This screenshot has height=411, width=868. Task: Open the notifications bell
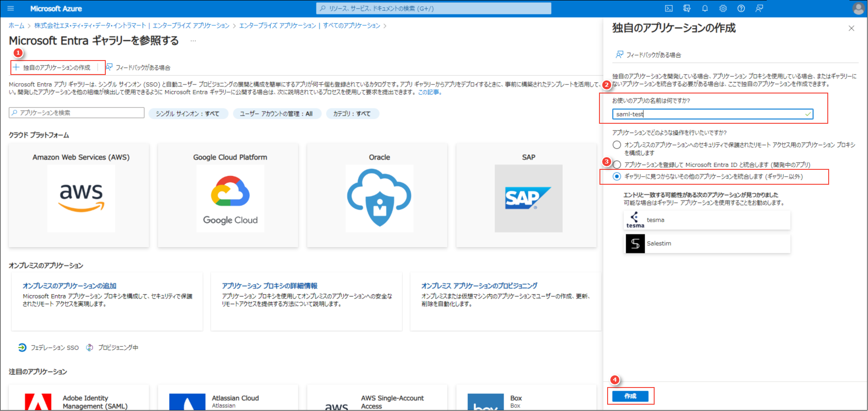pyautogui.click(x=705, y=9)
